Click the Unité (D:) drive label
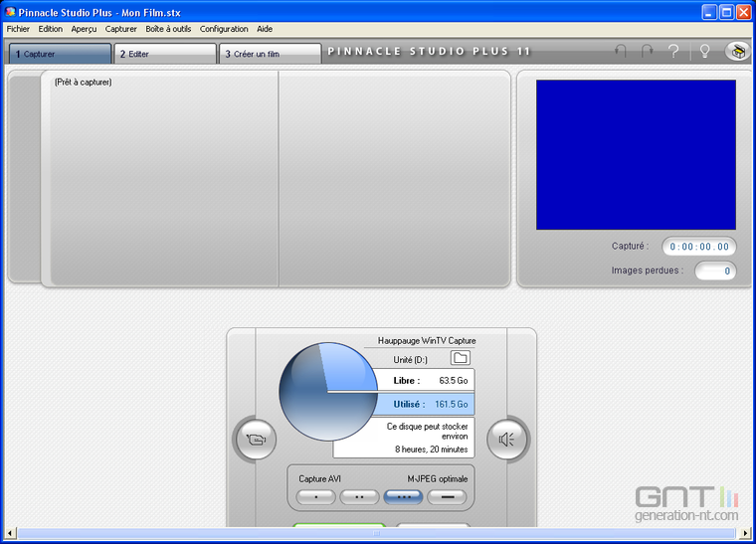The image size is (756, 544). 410,360
